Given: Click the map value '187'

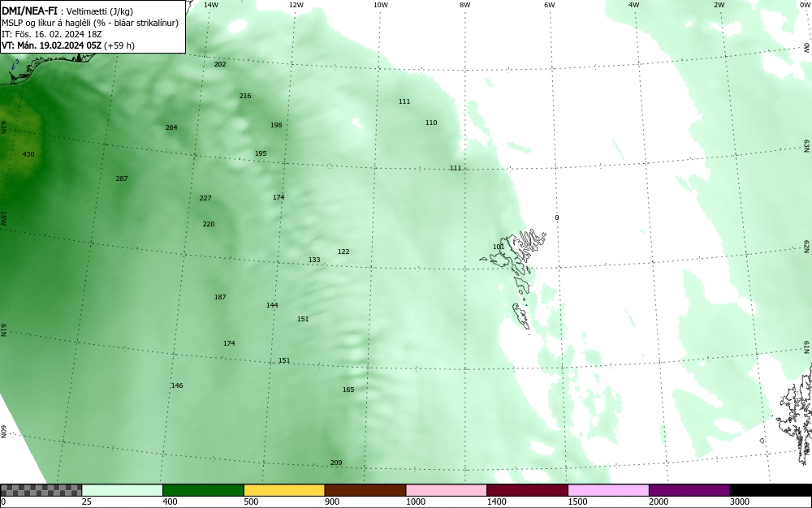Looking at the screenshot, I should [220, 297].
